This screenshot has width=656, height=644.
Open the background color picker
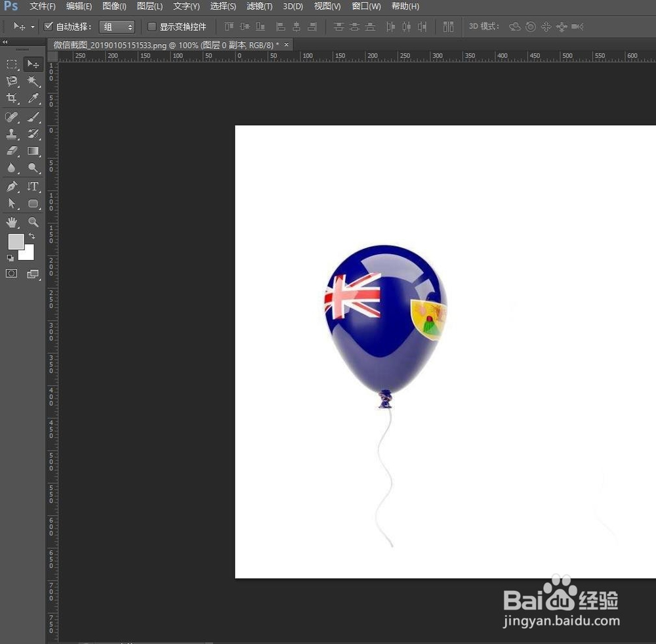click(28, 254)
